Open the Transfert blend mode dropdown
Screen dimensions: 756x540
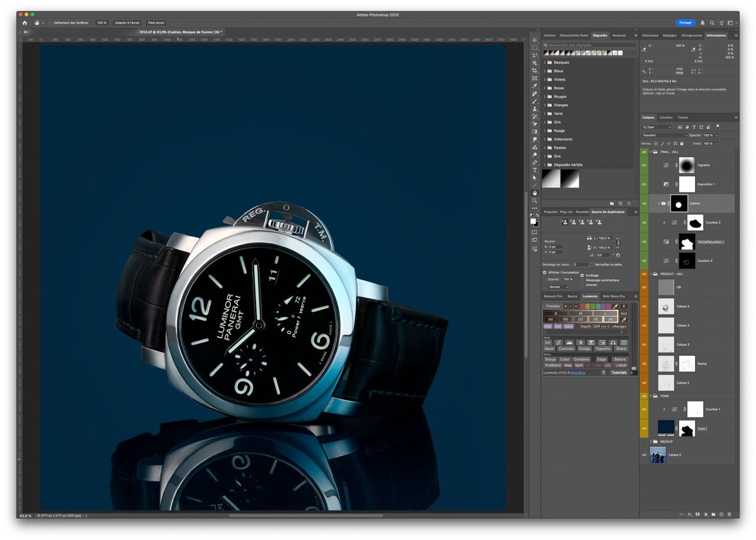[x=664, y=135]
